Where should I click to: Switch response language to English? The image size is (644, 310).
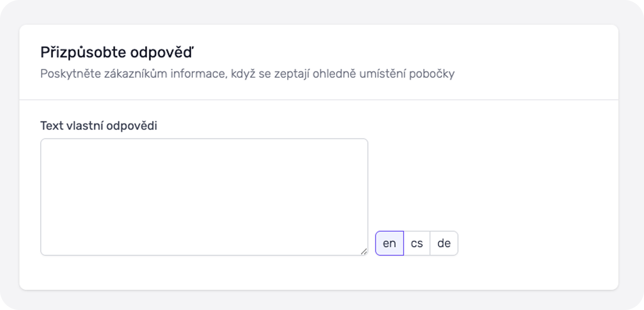pos(389,243)
